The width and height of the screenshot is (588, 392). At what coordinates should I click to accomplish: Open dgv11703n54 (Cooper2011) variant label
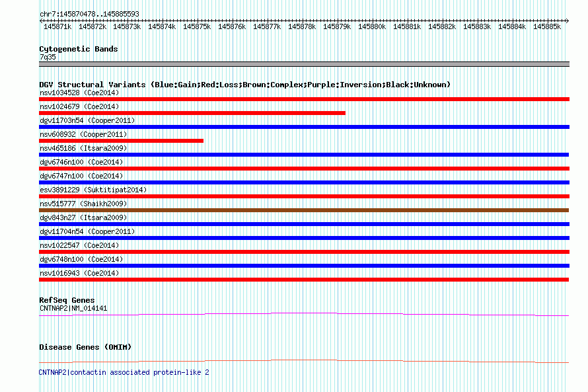pyautogui.click(x=87, y=120)
